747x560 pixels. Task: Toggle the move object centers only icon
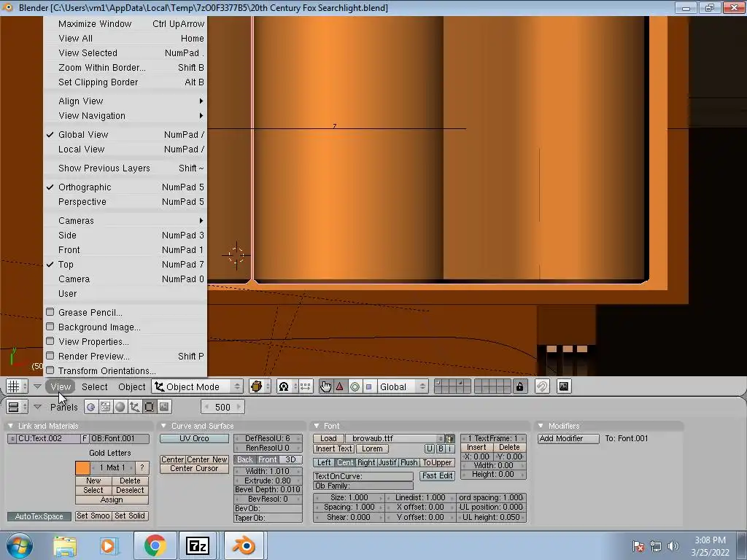tap(305, 386)
